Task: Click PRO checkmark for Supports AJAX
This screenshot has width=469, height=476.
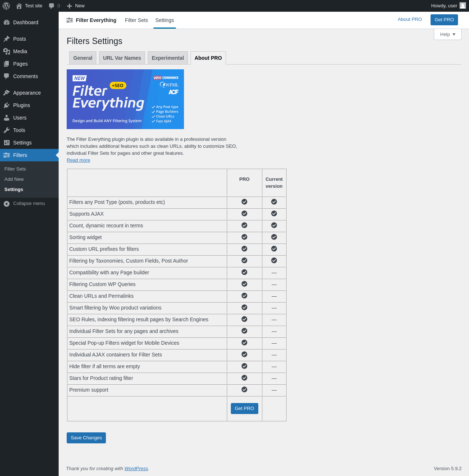Action: coord(244,213)
